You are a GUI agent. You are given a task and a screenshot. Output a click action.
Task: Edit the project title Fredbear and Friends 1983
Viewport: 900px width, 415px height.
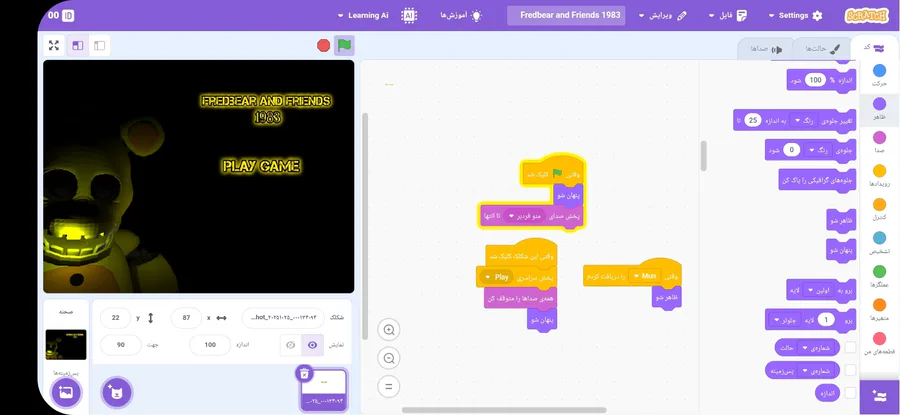(x=567, y=15)
